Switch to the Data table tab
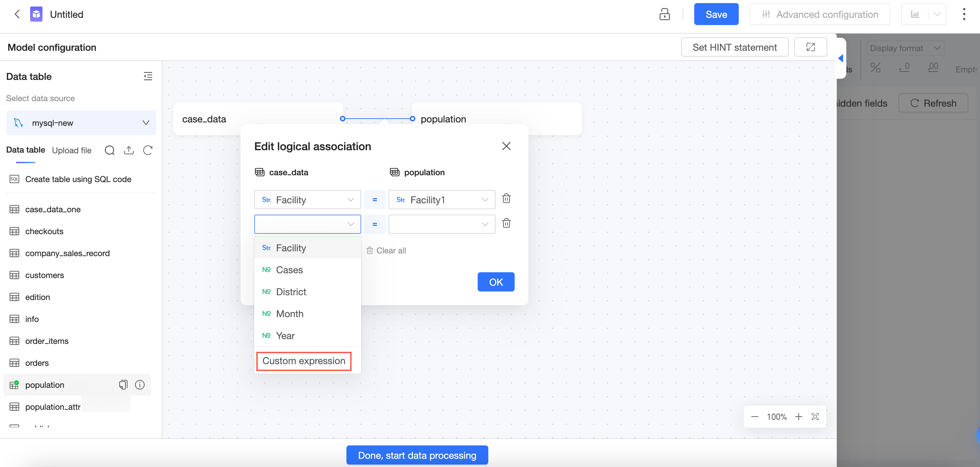Viewport: 980px width, 467px height. click(25, 150)
